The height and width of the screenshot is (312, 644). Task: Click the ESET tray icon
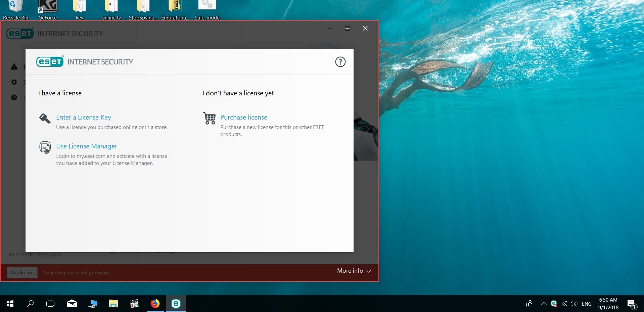[554, 304]
